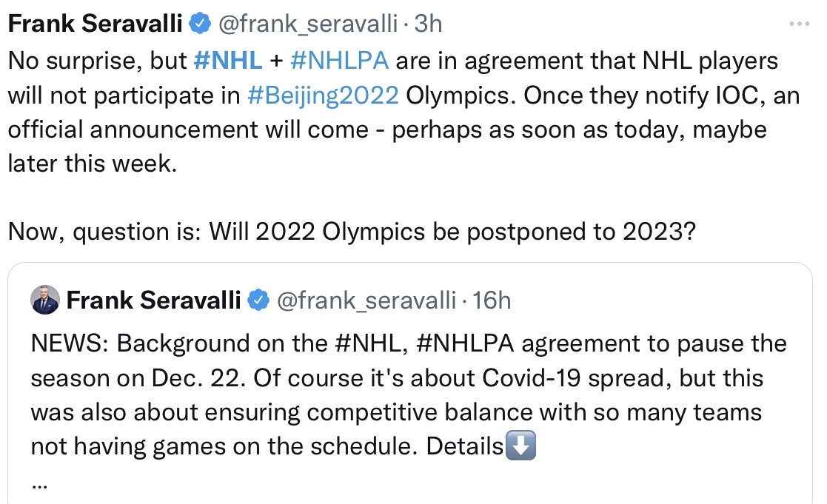Viewport: 827px width, 504px height.
Task: Click verified badge next to top Frank Seravalli
Action: pyautogui.click(x=200, y=24)
